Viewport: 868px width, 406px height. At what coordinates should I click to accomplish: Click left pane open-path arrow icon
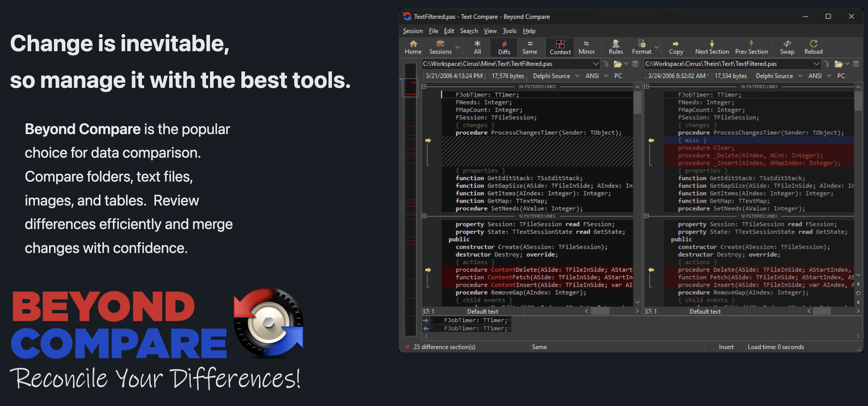click(606, 64)
